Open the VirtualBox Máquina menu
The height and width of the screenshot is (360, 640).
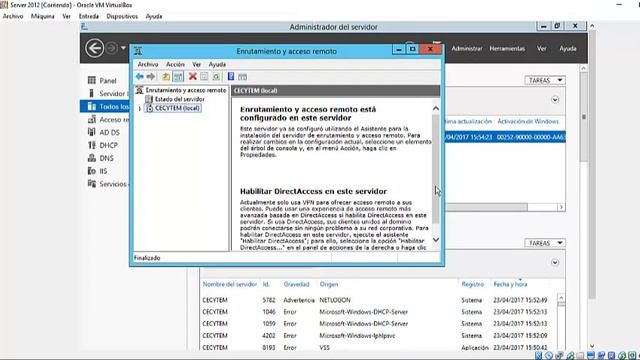[x=42, y=16]
